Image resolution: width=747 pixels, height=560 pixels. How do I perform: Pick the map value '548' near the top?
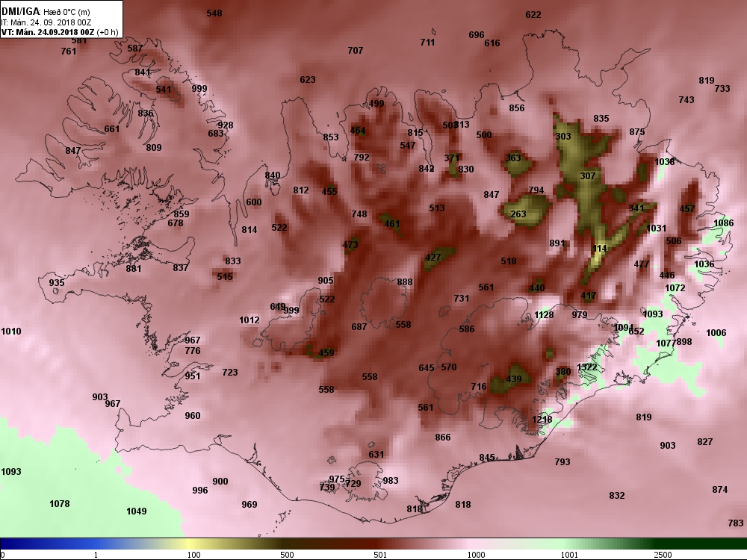[214, 13]
